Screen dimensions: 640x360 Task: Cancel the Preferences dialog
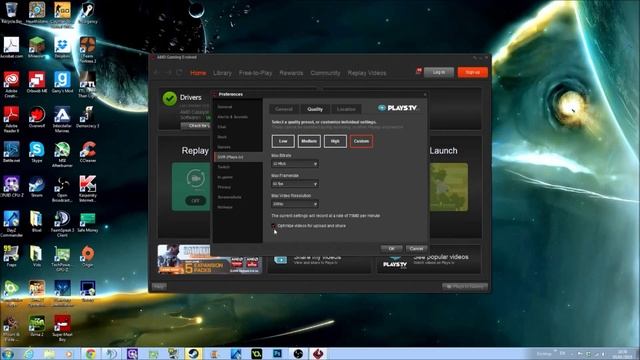click(x=416, y=249)
